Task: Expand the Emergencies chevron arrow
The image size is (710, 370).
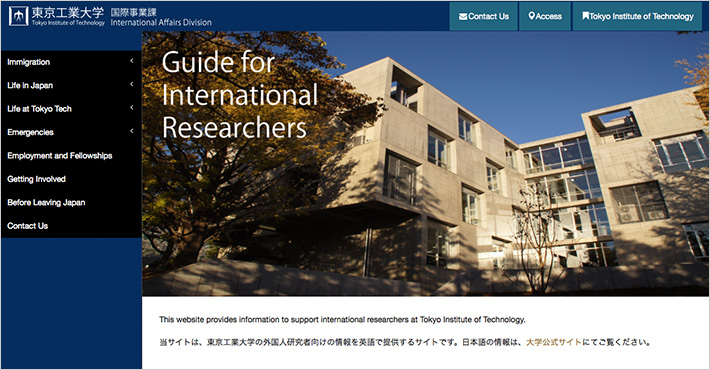Action: [x=132, y=131]
